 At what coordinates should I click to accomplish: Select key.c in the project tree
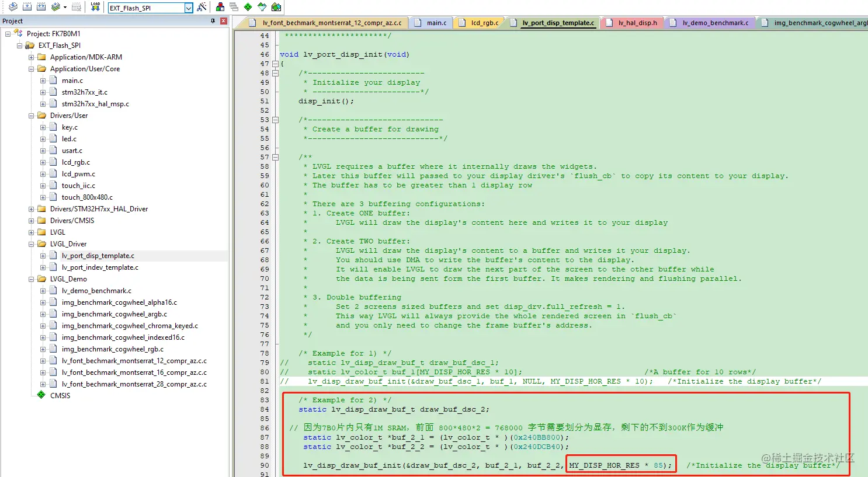(x=70, y=127)
